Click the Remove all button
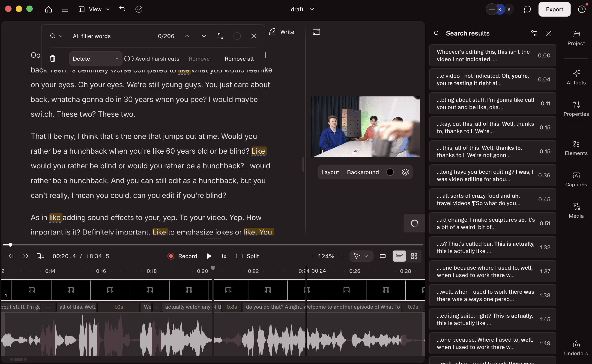 pyautogui.click(x=239, y=59)
